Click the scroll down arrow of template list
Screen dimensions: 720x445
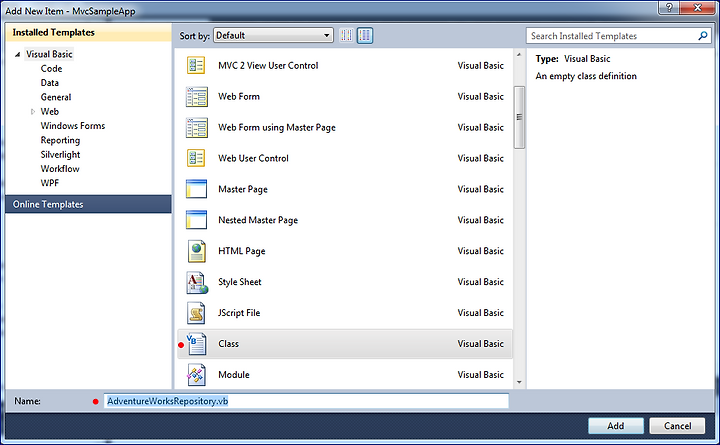pos(519,382)
